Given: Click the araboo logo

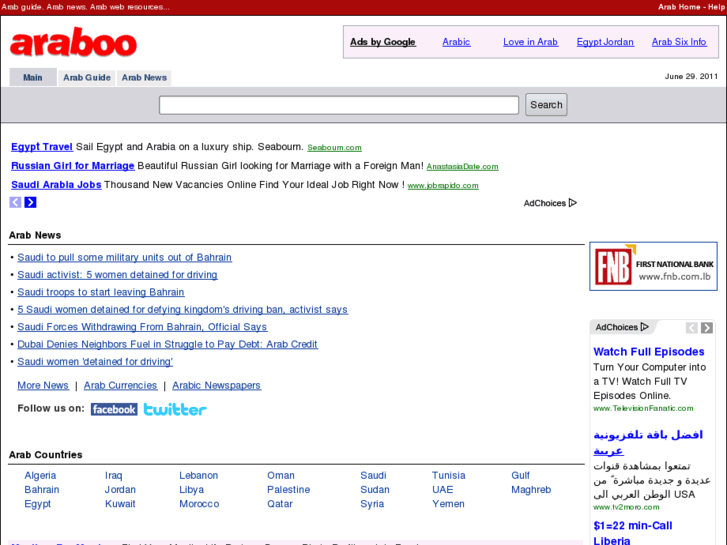Looking at the screenshot, I should (73, 42).
